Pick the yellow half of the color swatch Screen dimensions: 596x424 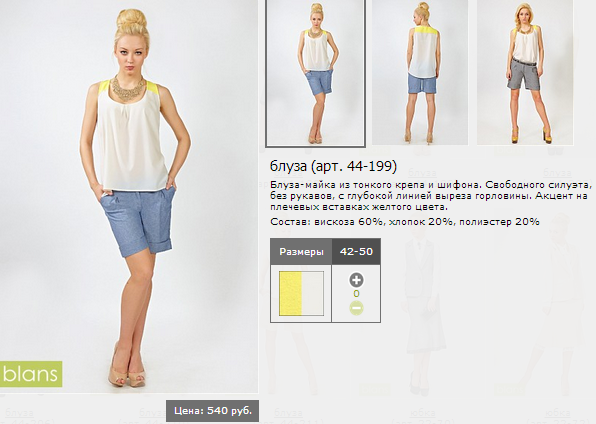[x=290, y=293]
